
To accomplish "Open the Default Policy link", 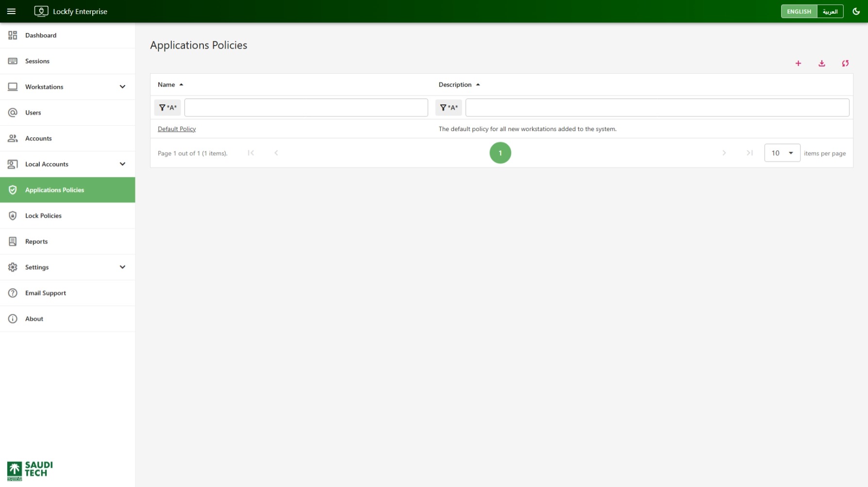I will click(177, 129).
